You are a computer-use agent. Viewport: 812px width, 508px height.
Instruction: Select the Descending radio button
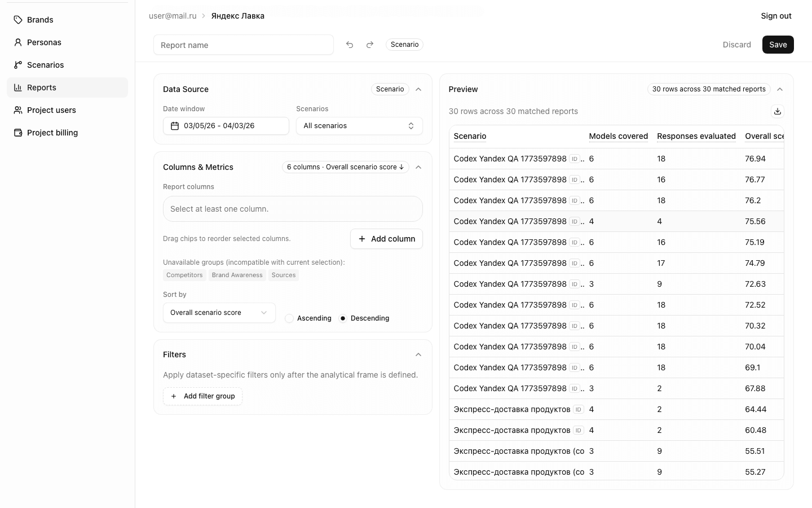point(343,318)
